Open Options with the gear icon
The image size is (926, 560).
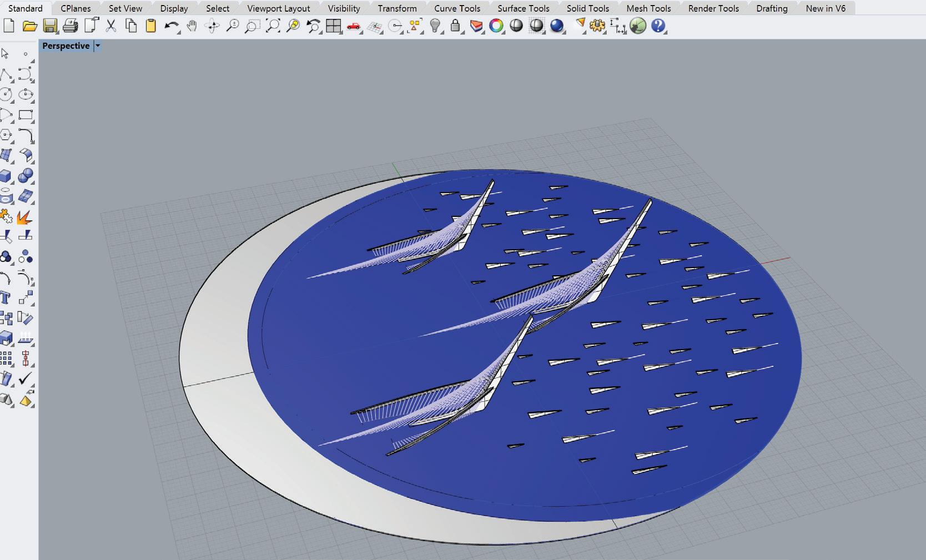(x=597, y=26)
